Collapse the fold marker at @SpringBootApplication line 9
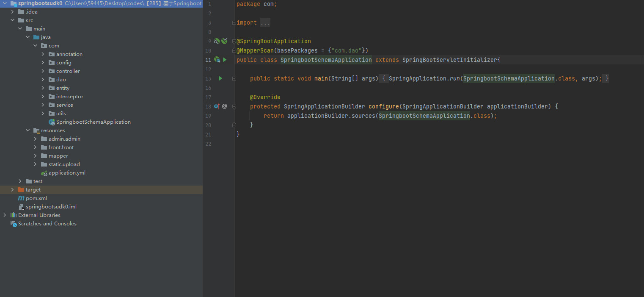Screen dimensions: 644x297 tap(234, 41)
